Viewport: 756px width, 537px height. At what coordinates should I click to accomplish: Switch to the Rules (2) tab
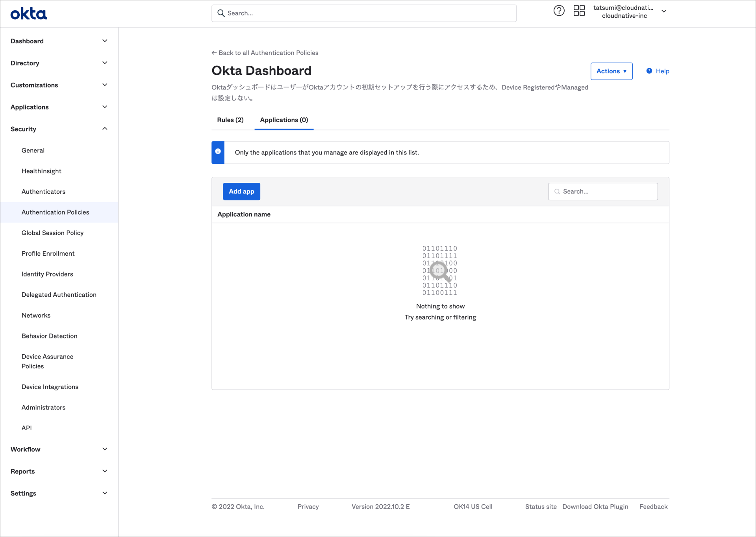point(230,120)
